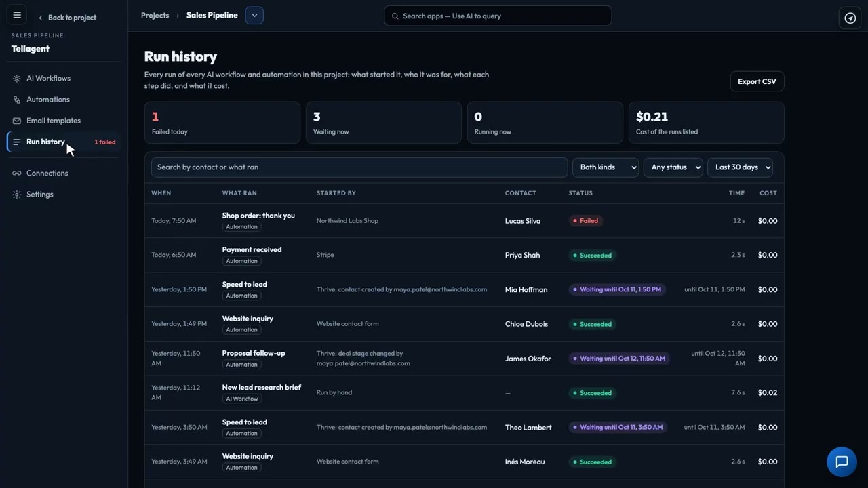The height and width of the screenshot is (488, 868).
Task: Click the Running now stat card
Action: (545, 123)
